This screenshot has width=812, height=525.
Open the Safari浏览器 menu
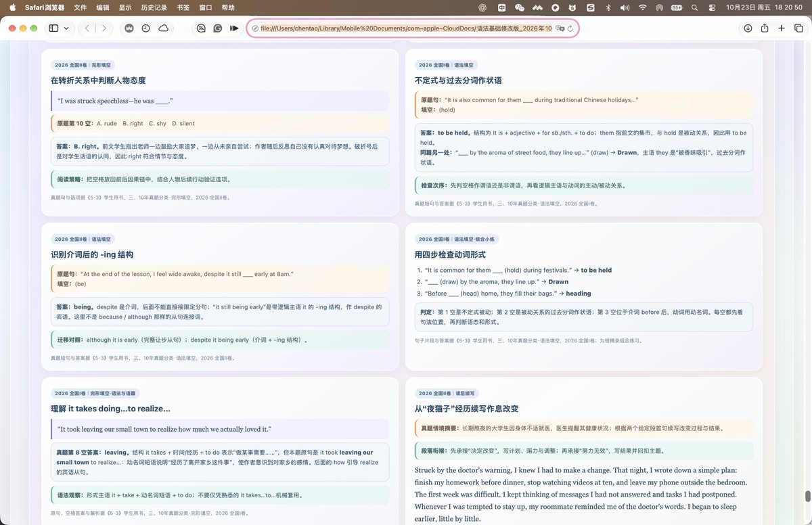(45, 7)
